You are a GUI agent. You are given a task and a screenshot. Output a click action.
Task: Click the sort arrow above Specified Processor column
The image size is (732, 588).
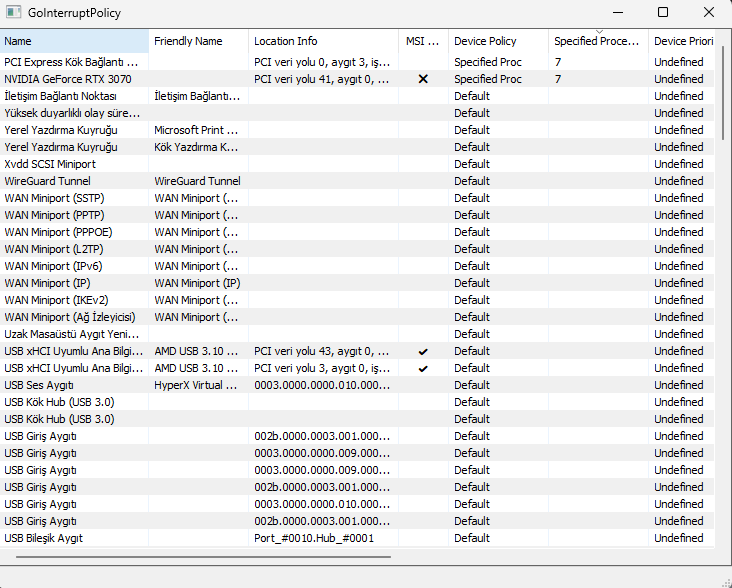pyautogui.click(x=598, y=32)
